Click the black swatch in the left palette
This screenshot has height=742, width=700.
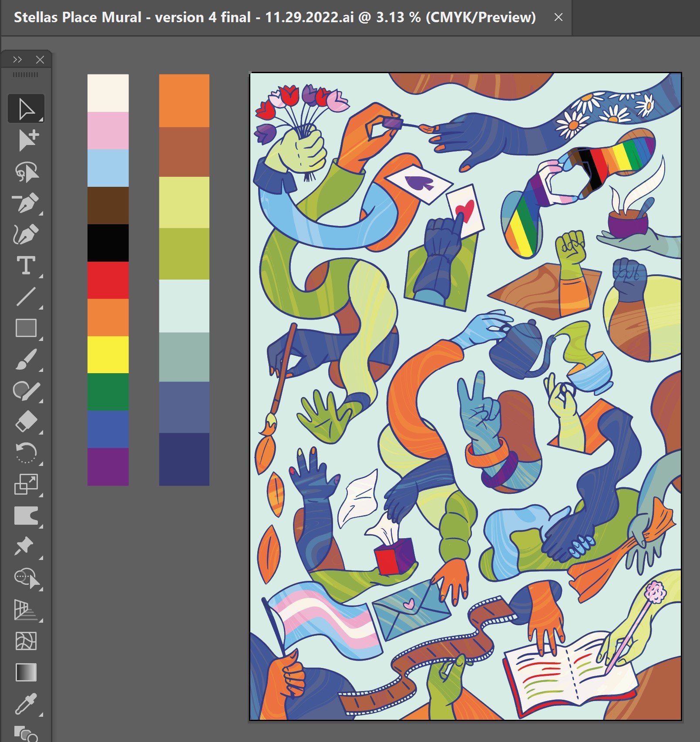click(108, 243)
